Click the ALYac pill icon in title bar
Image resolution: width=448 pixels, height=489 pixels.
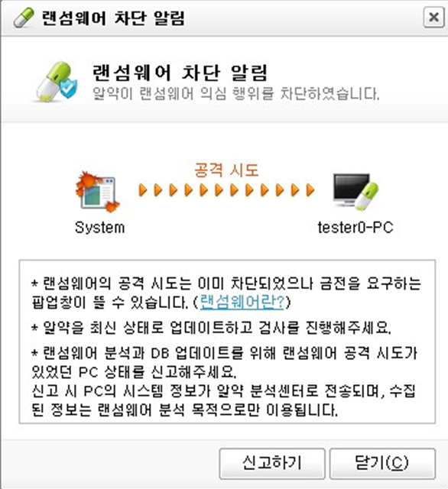[24, 18]
